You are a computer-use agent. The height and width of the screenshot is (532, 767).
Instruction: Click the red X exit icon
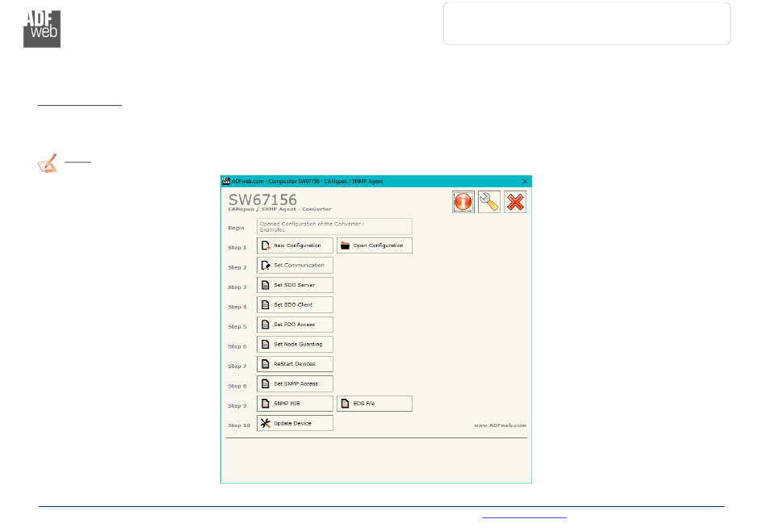[x=515, y=202]
